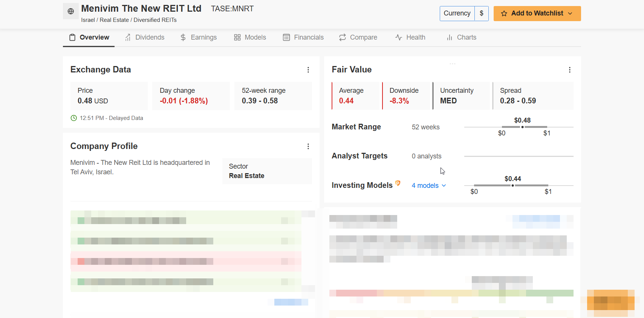Click the Add to Watchlist button
This screenshot has width=644, height=318.
537,14
